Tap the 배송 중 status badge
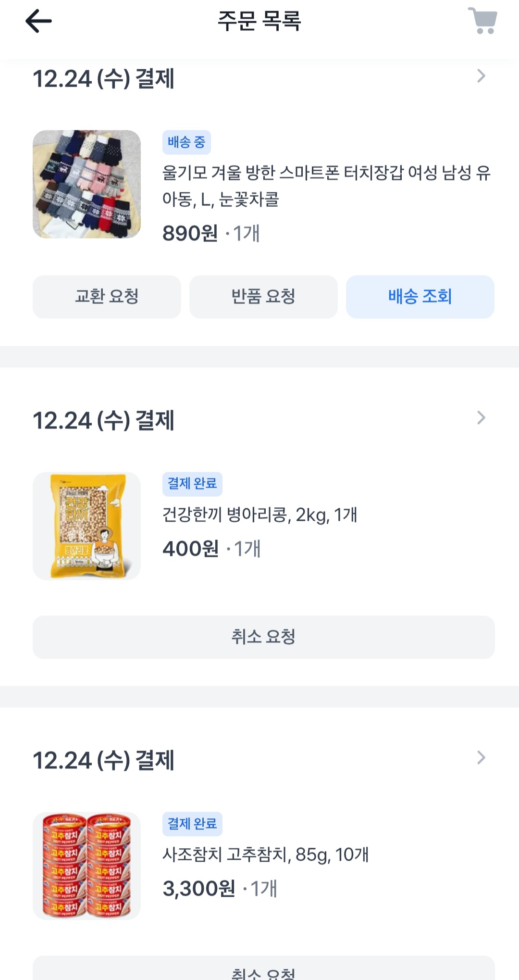Viewport: 519px width, 980px height. click(x=186, y=142)
